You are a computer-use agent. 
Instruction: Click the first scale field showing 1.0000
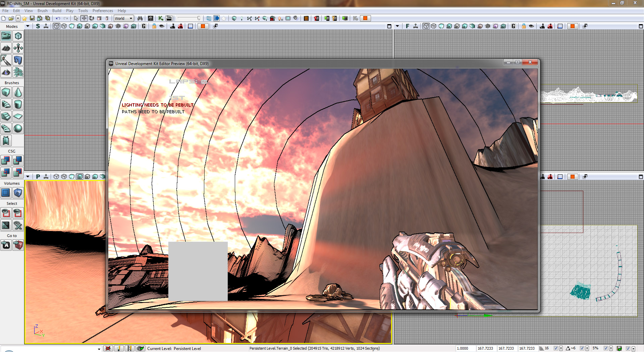(465, 348)
